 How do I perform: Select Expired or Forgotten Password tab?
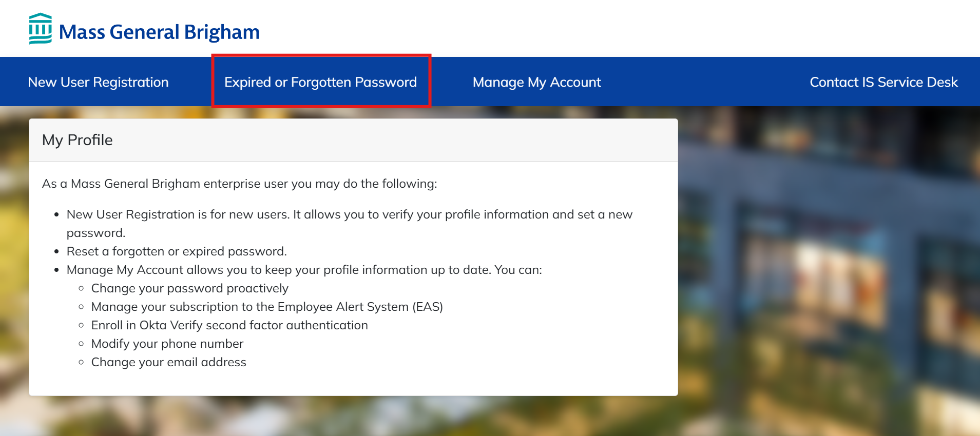click(x=320, y=82)
